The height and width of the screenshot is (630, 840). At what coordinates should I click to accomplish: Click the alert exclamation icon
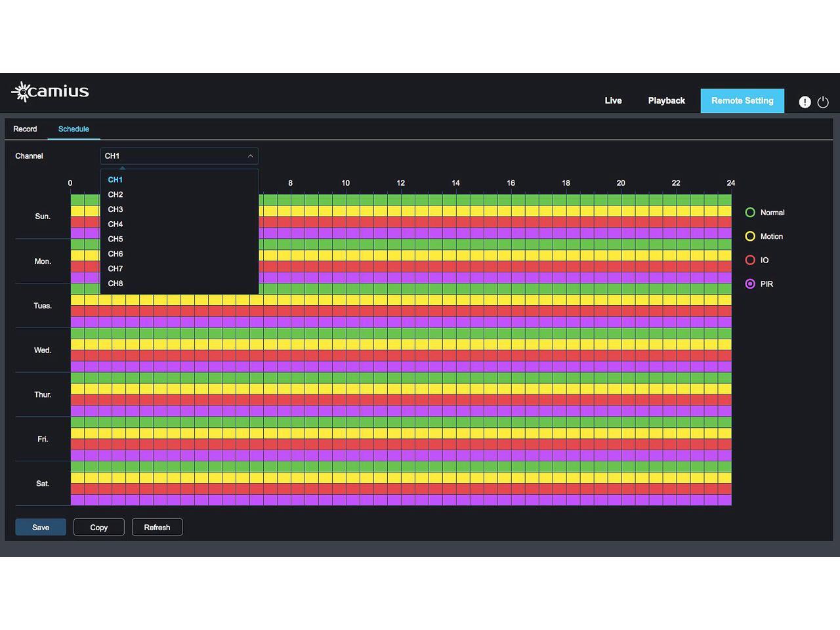click(x=805, y=102)
